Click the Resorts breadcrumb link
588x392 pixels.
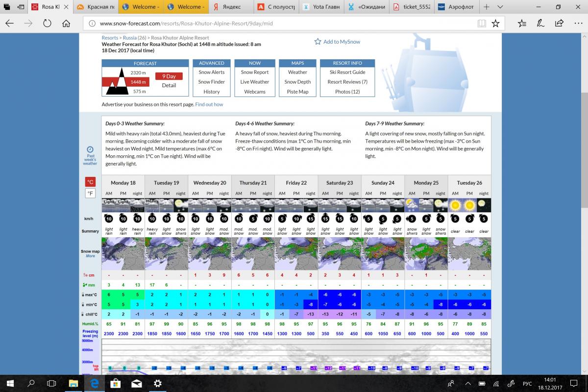pos(110,38)
